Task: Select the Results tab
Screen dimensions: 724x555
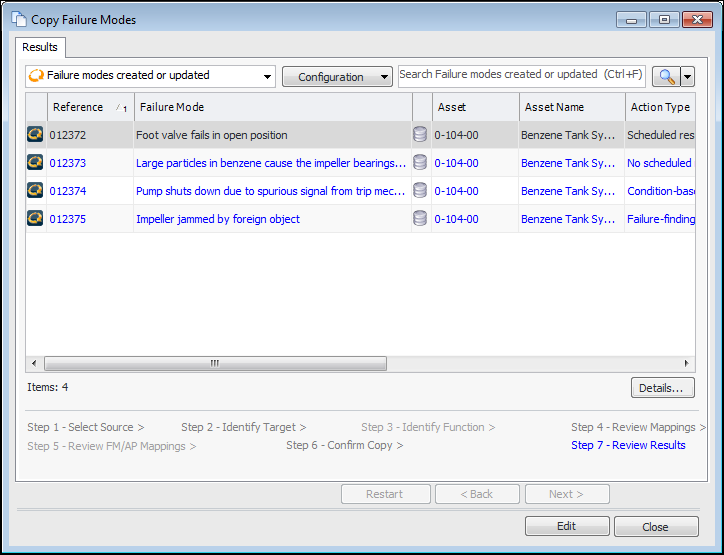Action: 40,47
